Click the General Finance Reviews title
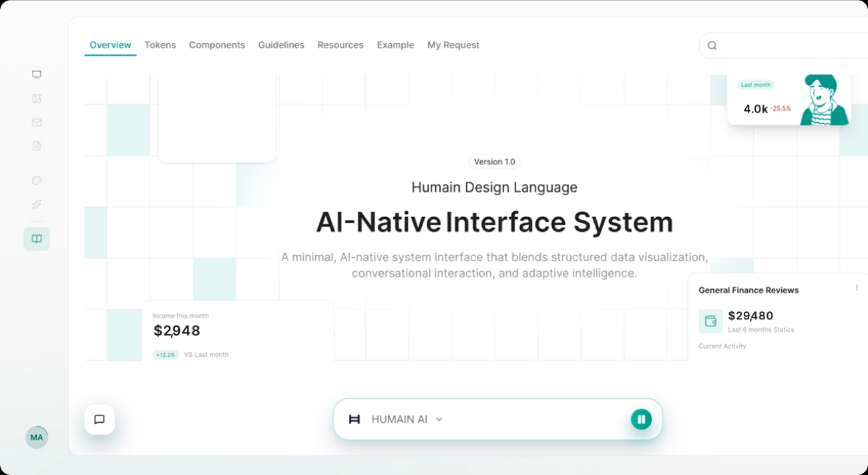The width and height of the screenshot is (868, 475). pos(748,290)
